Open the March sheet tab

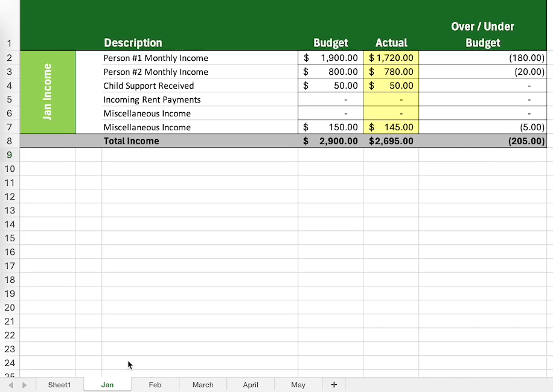point(202,384)
